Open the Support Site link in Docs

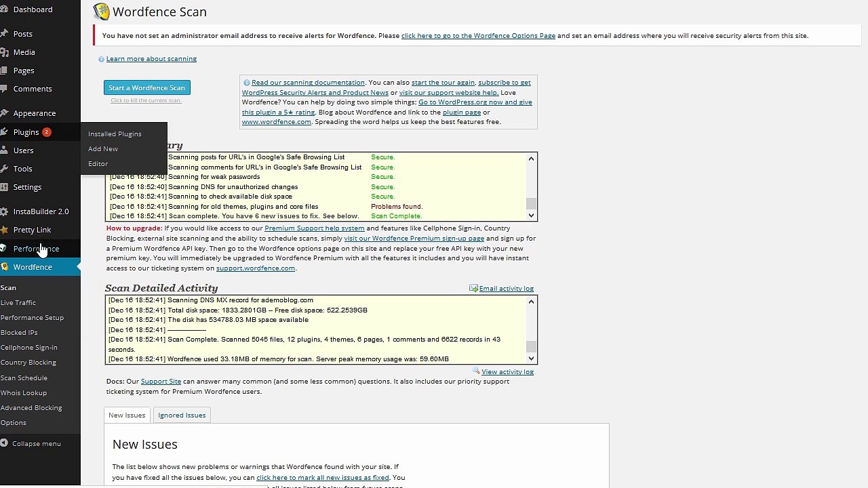161,382
